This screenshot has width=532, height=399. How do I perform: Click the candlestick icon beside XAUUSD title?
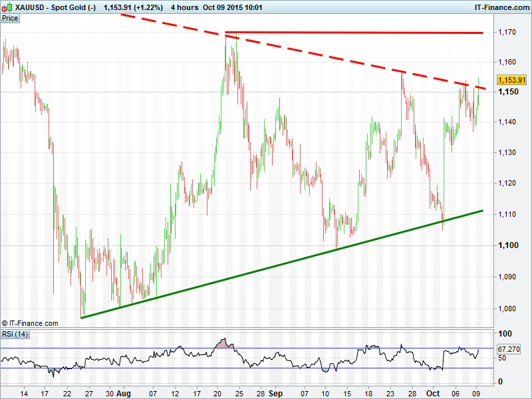coord(7,7)
